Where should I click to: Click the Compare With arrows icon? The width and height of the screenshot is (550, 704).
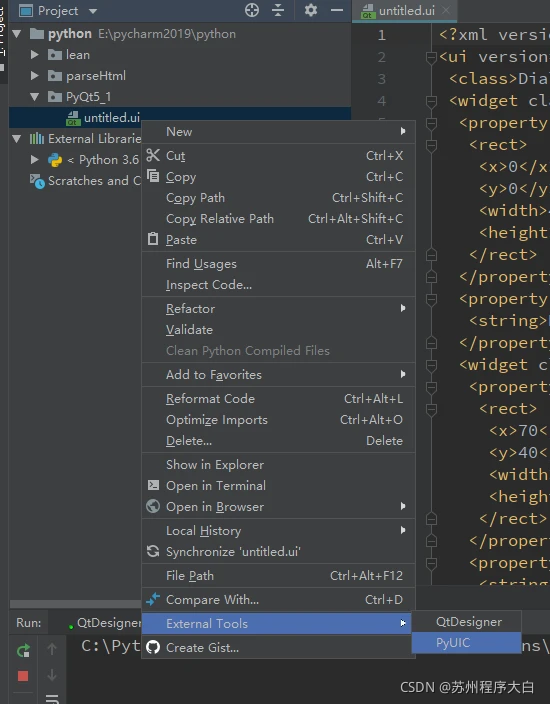(x=153, y=599)
